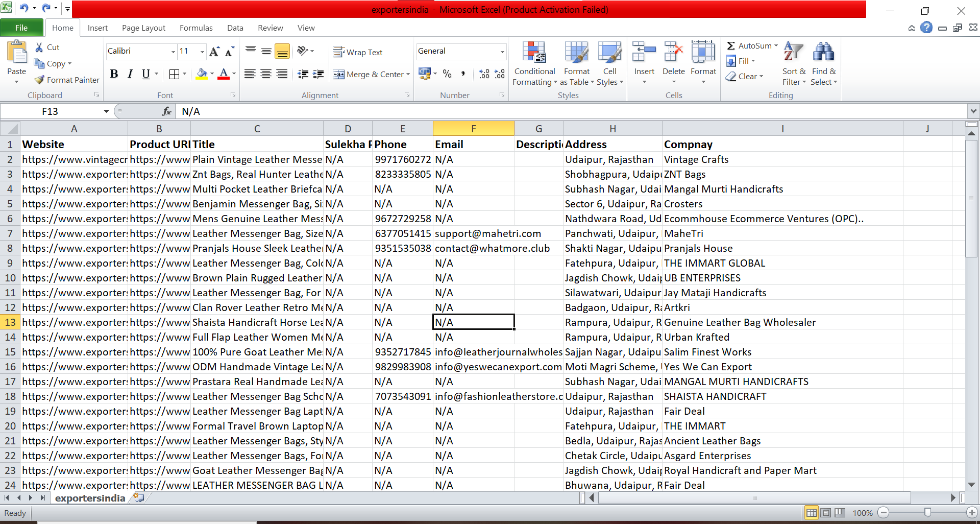
Task: Click the Page Layout view button
Action: click(x=825, y=513)
